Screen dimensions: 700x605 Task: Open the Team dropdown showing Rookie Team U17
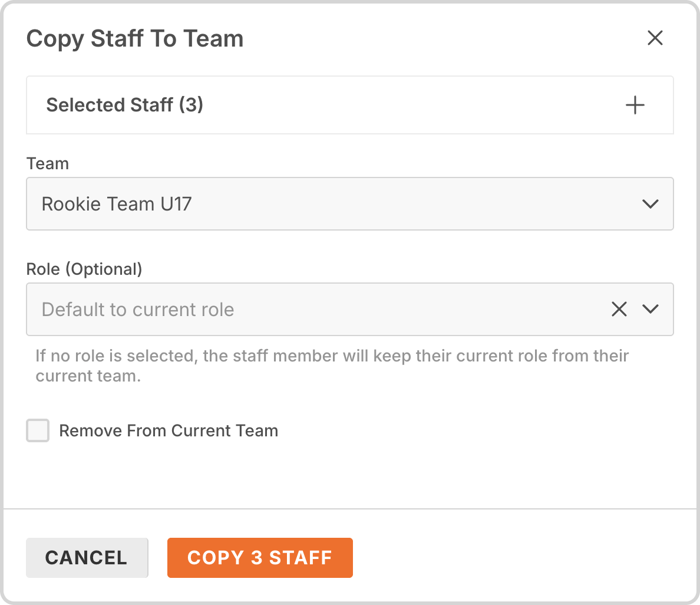click(x=330, y=204)
